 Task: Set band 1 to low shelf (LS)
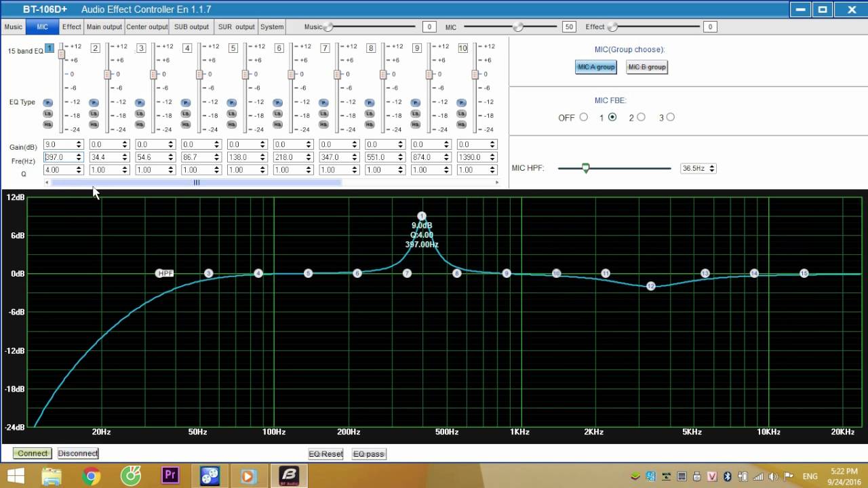47,114
